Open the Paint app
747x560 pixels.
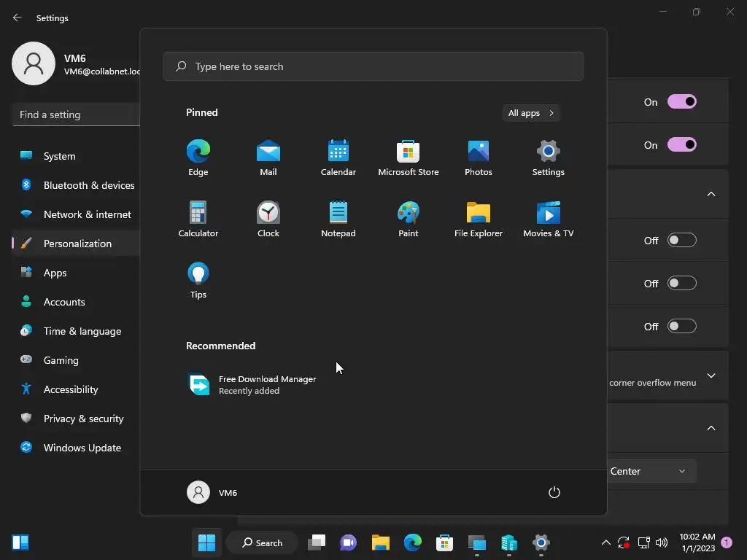pos(409,219)
